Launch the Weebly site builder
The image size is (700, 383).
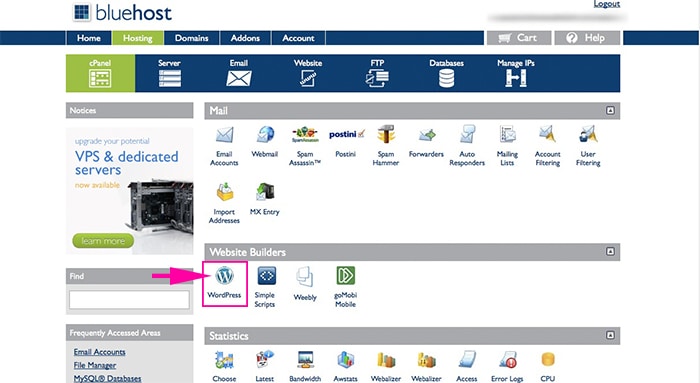pyautogui.click(x=305, y=283)
